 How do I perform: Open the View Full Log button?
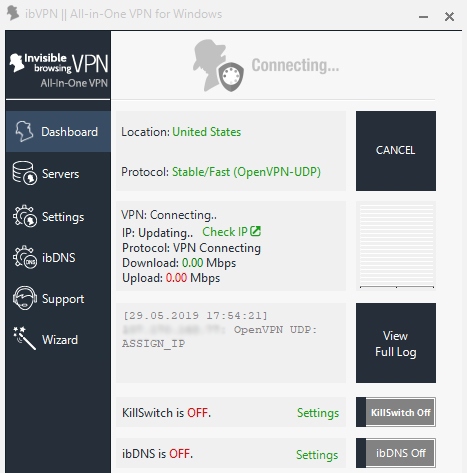click(396, 343)
